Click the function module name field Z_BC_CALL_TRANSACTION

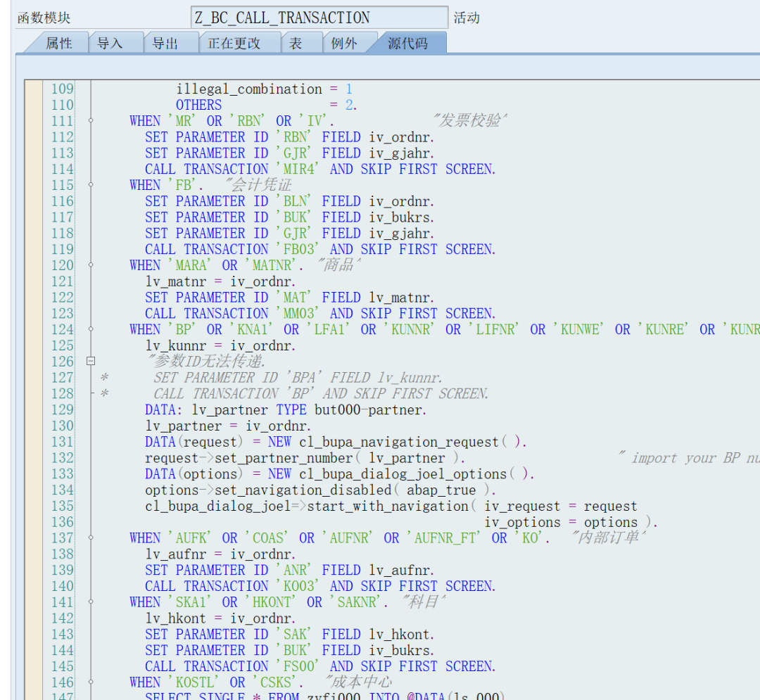coord(319,18)
